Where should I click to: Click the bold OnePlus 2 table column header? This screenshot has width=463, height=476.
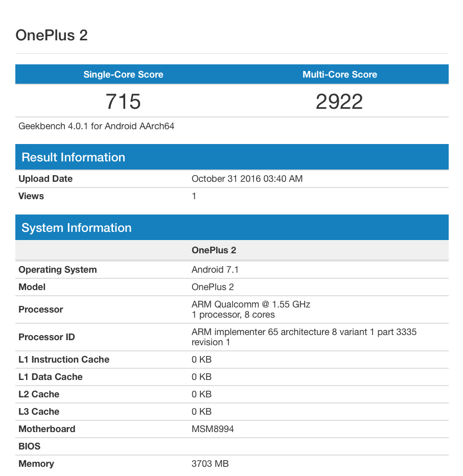click(214, 250)
